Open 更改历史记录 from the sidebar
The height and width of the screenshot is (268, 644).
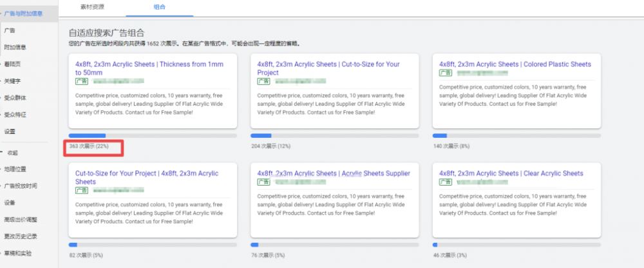(x=20, y=236)
